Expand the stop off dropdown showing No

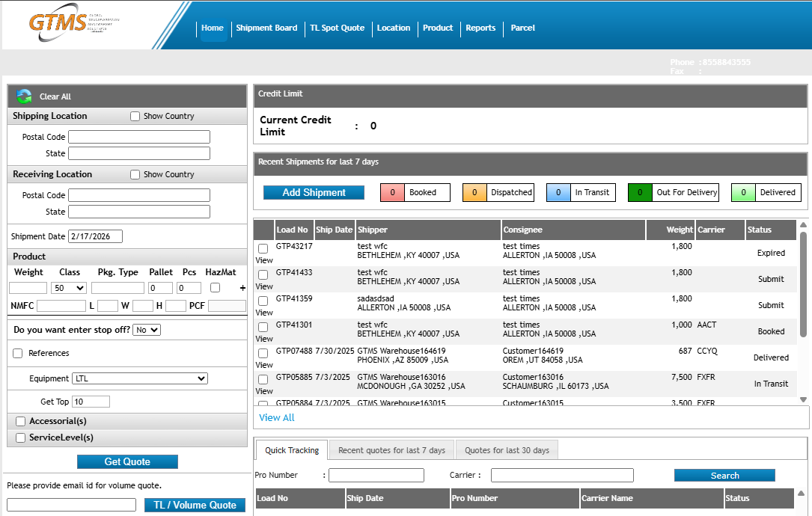coord(147,330)
